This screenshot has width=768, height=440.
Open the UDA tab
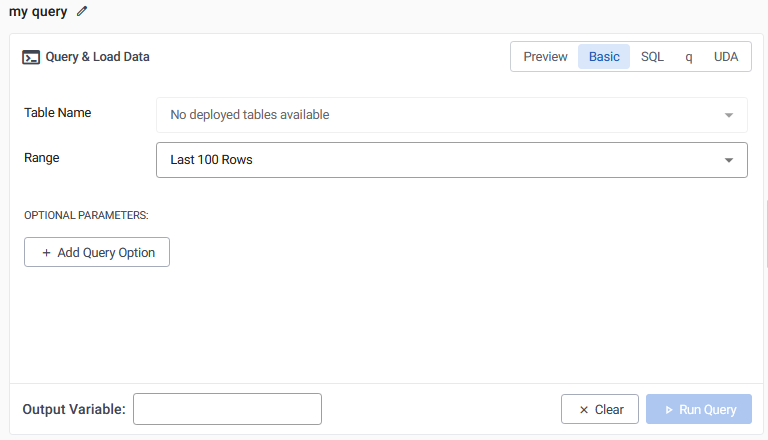point(726,57)
